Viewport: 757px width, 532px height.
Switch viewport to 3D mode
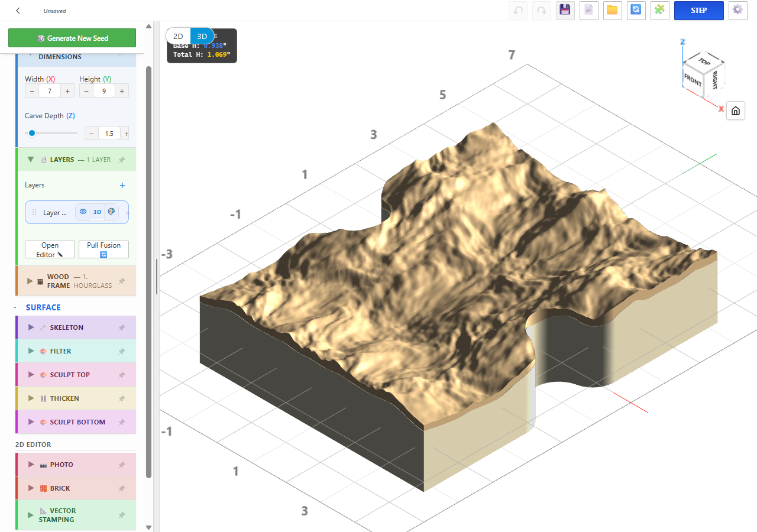click(x=202, y=36)
